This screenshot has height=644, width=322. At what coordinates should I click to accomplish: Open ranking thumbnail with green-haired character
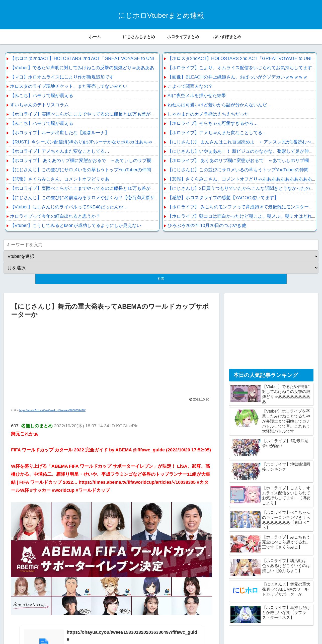click(x=246, y=418)
